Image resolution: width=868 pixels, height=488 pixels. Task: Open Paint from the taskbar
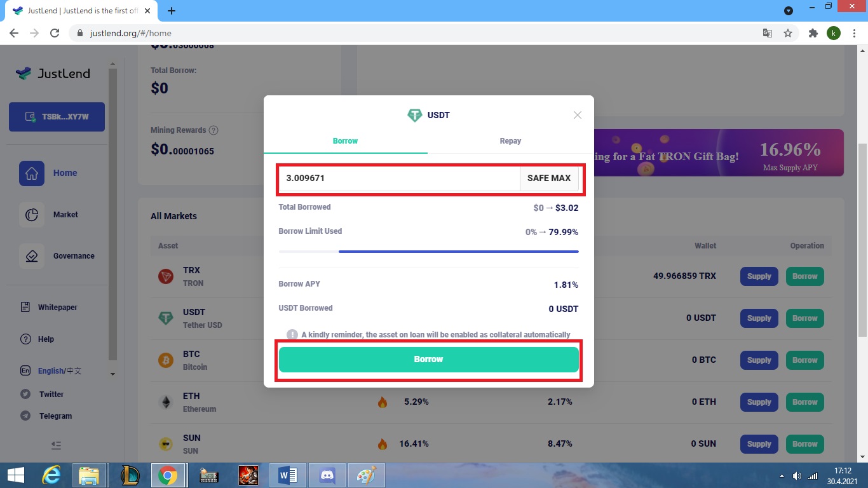point(367,475)
